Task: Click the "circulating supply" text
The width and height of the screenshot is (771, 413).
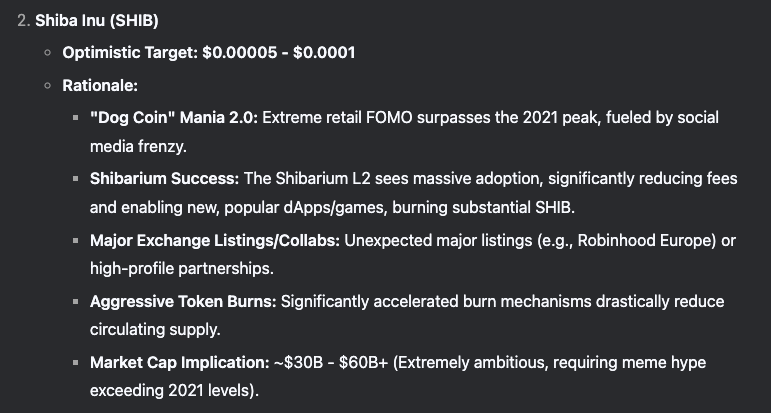Action: tap(154, 328)
